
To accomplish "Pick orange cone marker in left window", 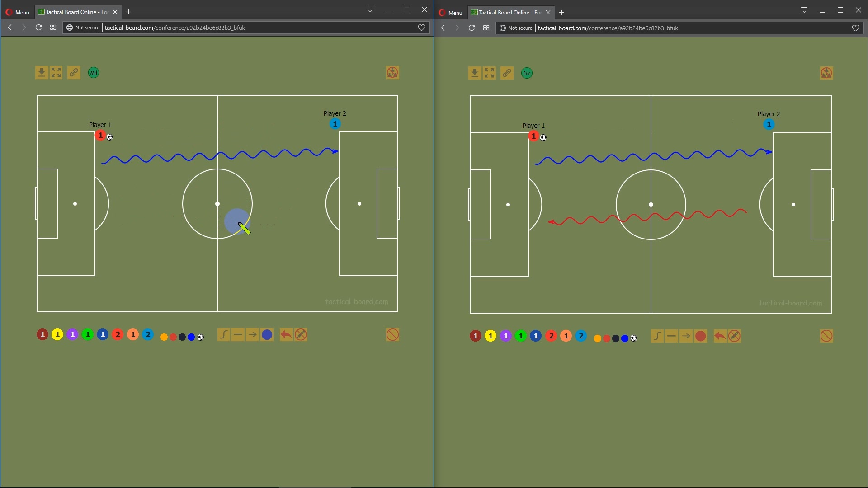I will 164,337.
